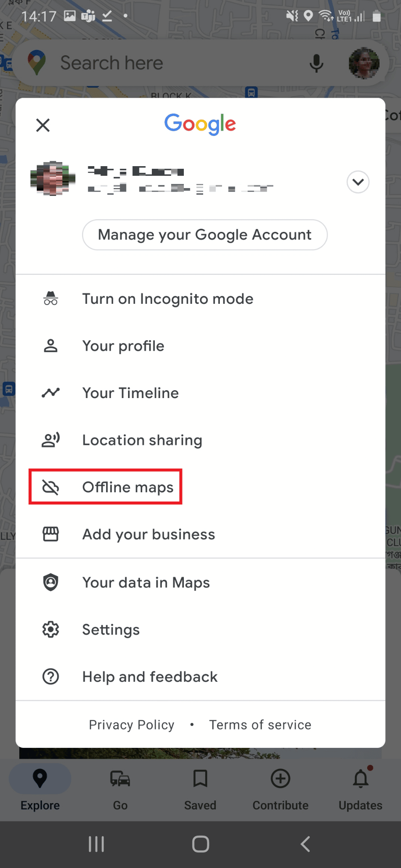
Task: Tap the Location sharing icon
Action: tap(50, 440)
